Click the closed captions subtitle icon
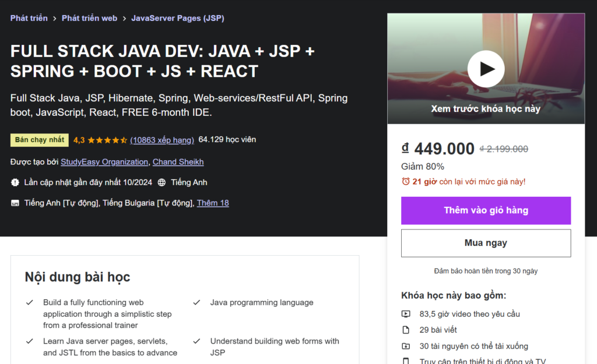This screenshot has height=364, width=597. (x=15, y=203)
